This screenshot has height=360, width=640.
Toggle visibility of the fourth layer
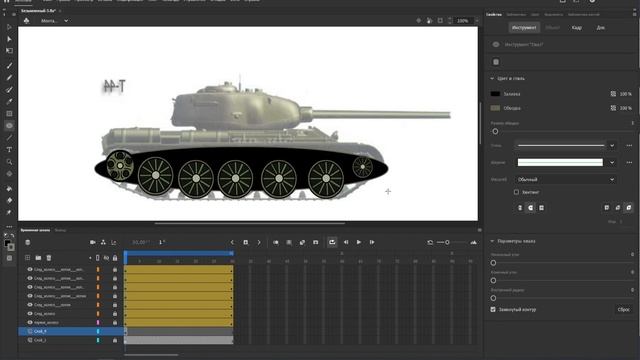click(30, 296)
